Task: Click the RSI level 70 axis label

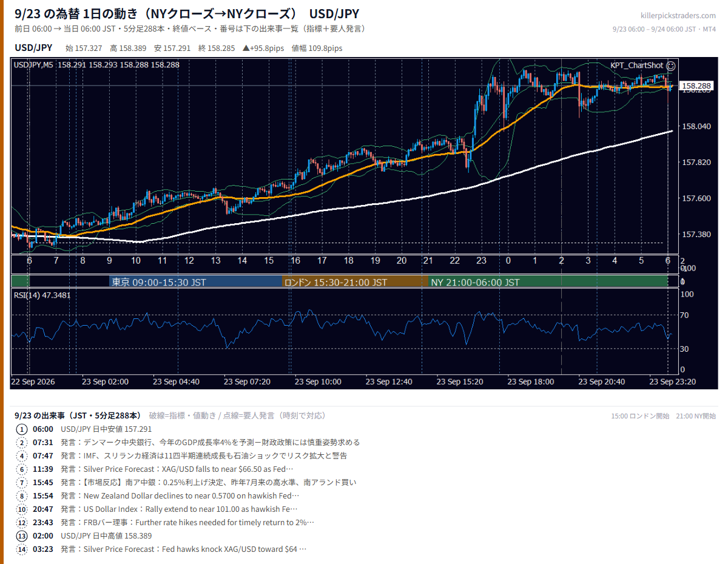Action: point(685,315)
